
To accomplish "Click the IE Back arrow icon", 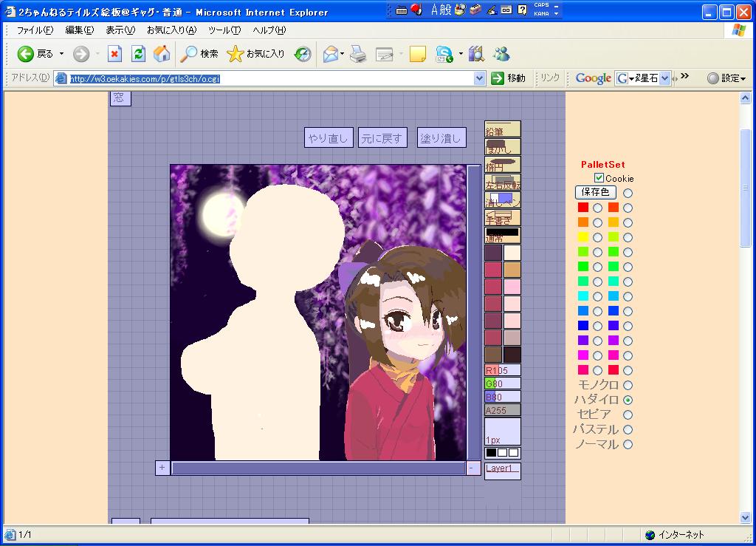I will click(x=26, y=53).
